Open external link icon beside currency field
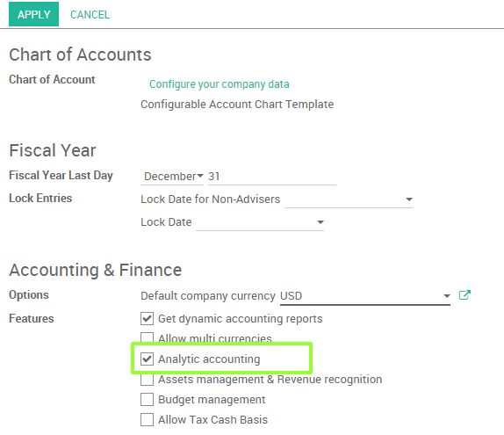This screenshot has width=504, height=435. 464,294
